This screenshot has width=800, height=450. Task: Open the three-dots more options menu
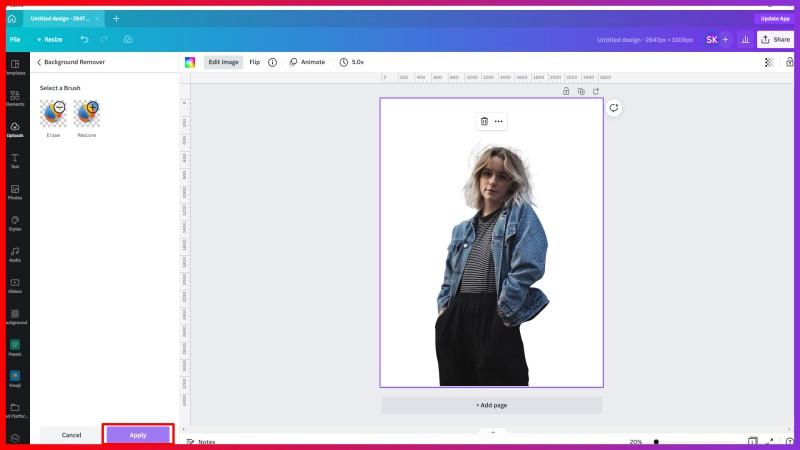(498, 121)
